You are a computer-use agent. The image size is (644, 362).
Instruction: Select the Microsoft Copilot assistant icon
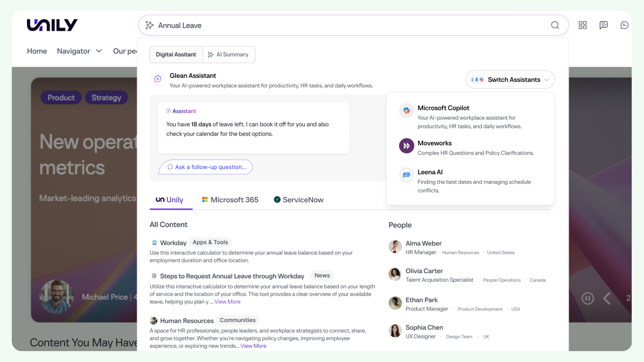406,111
